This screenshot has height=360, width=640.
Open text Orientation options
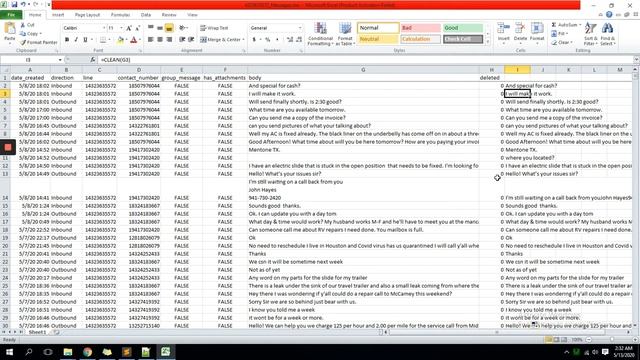183,28
